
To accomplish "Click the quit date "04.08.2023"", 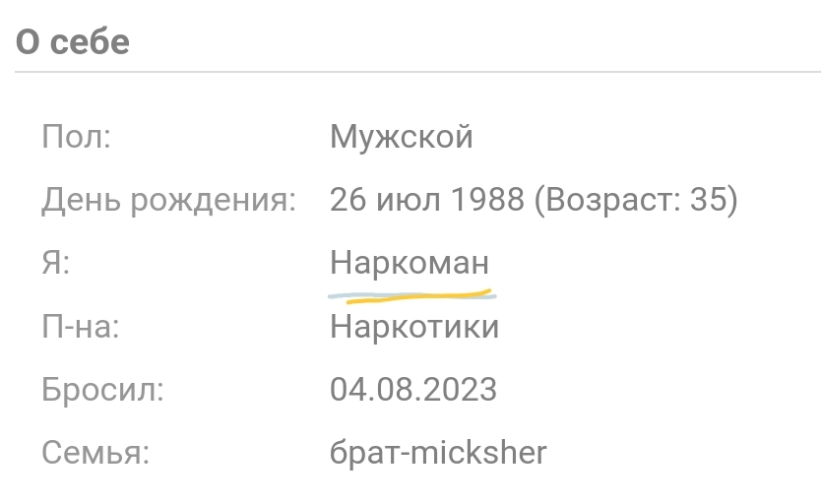I will coord(413,390).
